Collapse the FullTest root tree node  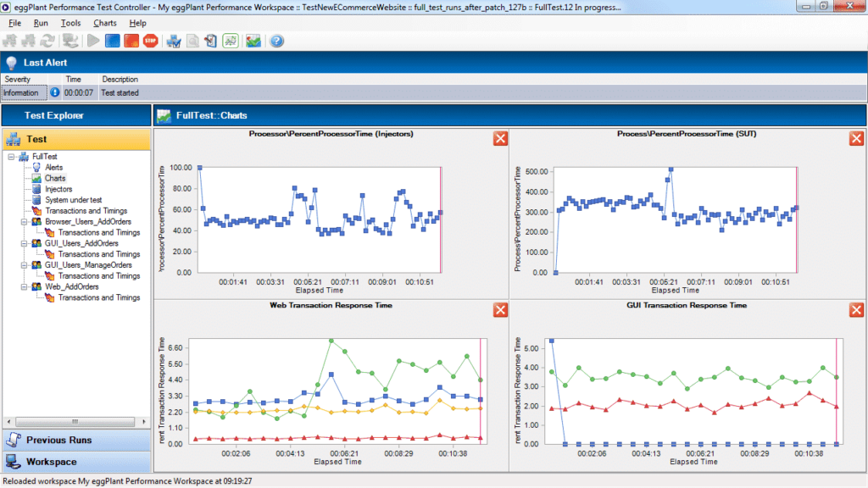[11, 157]
